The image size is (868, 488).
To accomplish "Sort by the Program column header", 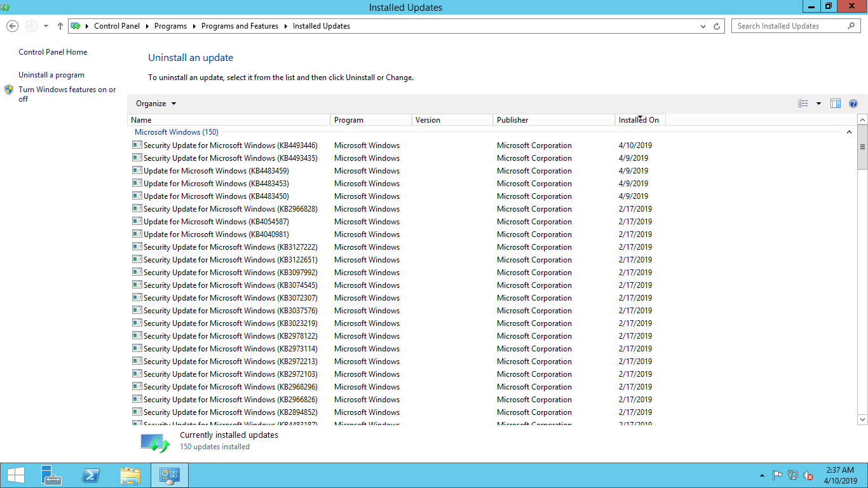I will point(371,120).
